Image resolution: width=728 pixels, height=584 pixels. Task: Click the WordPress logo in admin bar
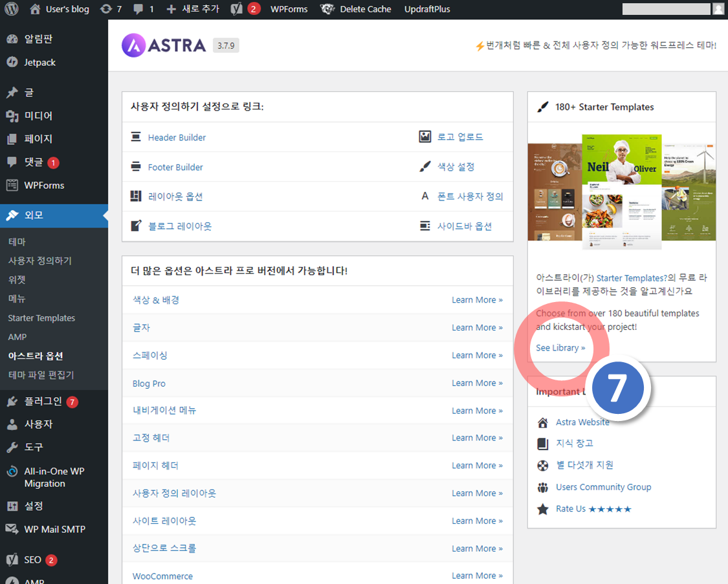tap(11, 9)
